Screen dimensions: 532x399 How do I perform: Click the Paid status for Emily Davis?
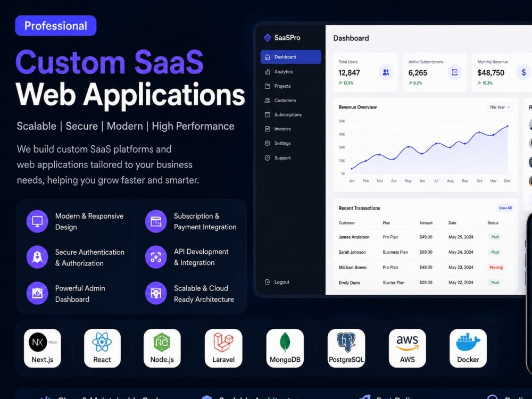(x=495, y=282)
